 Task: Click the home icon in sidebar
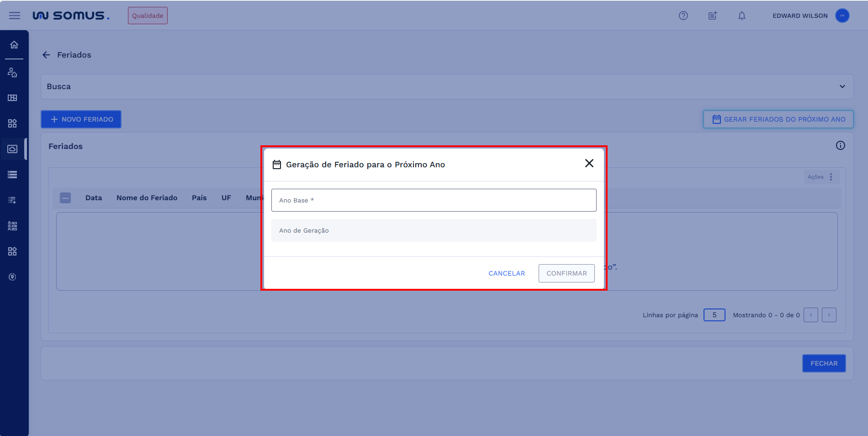14,45
